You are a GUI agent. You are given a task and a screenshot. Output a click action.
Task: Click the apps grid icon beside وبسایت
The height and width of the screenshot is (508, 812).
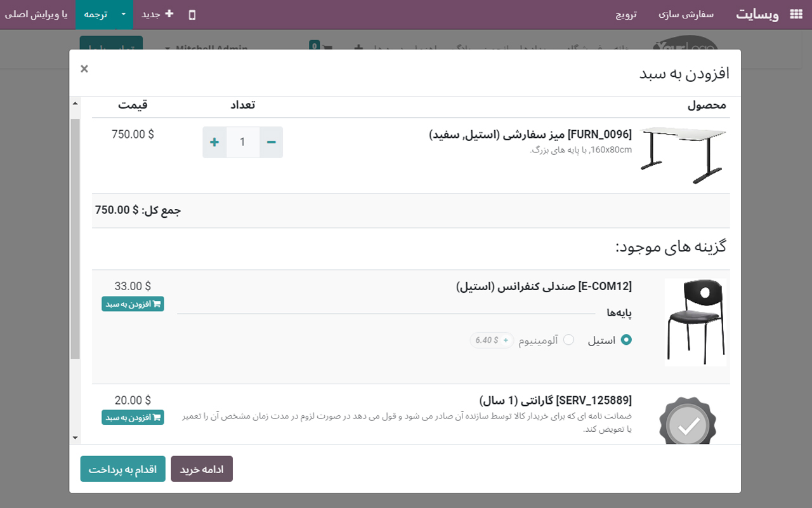click(795, 13)
